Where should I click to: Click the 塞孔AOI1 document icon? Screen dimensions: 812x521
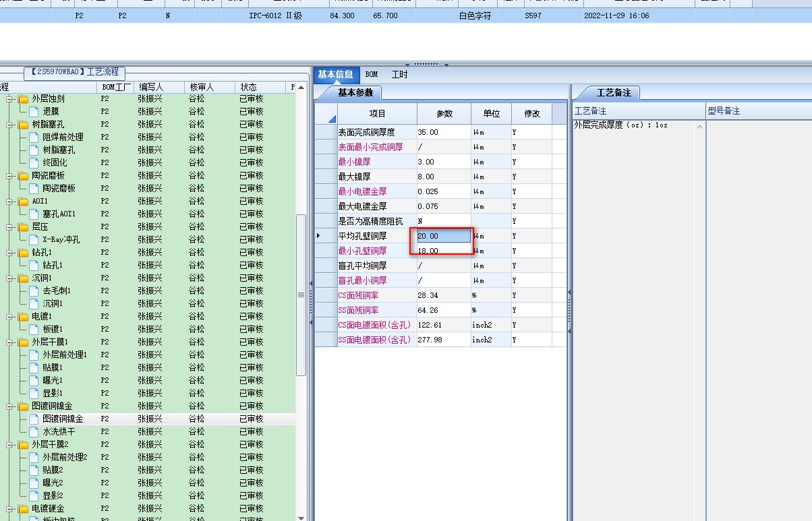(x=34, y=214)
